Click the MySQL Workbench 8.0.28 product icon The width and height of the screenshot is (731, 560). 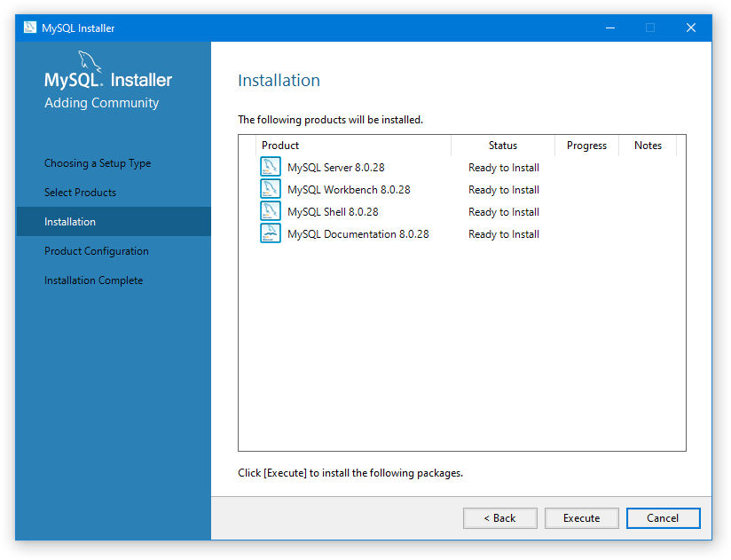point(271,189)
